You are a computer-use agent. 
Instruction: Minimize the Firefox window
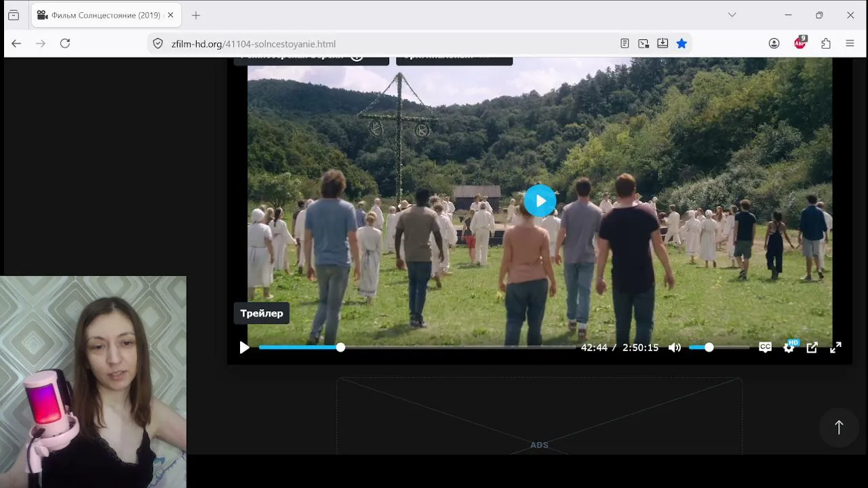point(788,15)
